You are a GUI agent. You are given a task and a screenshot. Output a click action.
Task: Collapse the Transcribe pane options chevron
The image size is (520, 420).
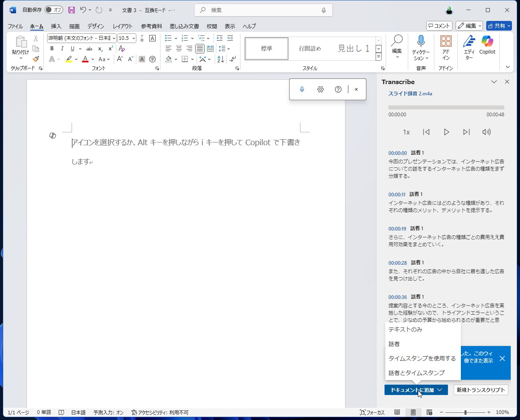494,82
